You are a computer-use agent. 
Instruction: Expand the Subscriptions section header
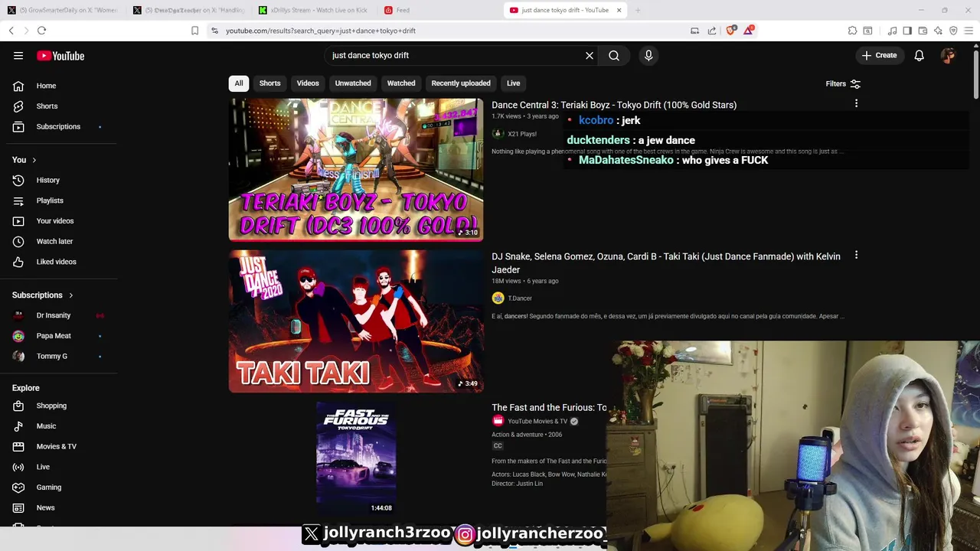click(43, 295)
